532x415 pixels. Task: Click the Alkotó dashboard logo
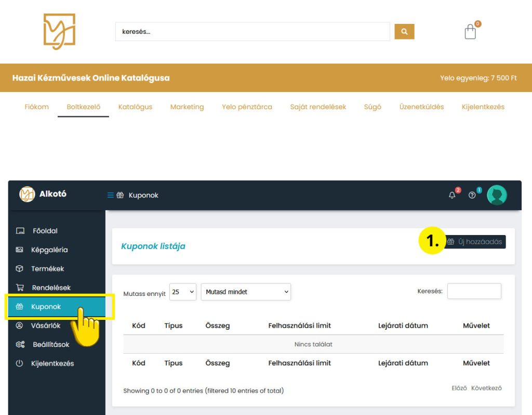pos(43,194)
